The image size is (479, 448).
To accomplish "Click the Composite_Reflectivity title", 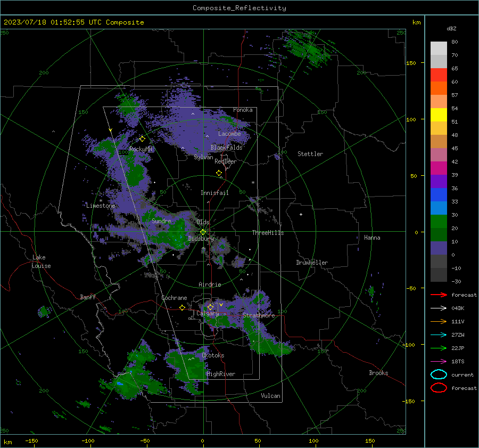I will pyautogui.click(x=239, y=8).
